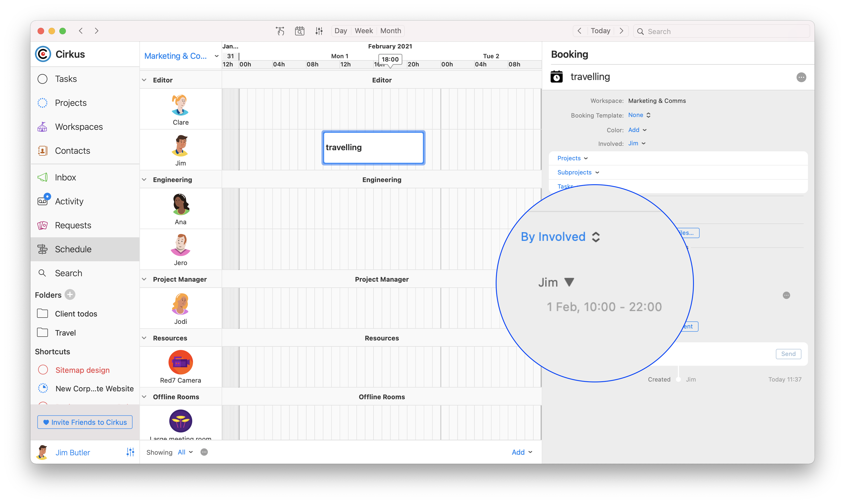Open user settings sliders beside Jim Butler
Image resolution: width=845 pixels, height=504 pixels.
pyautogui.click(x=130, y=452)
